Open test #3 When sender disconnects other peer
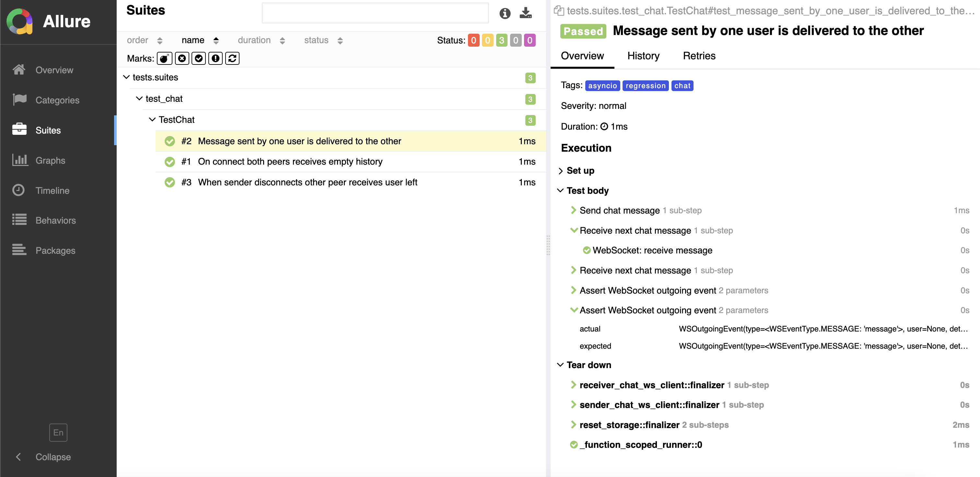Viewport: 980px width, 477px height. (x=350, y=182)
